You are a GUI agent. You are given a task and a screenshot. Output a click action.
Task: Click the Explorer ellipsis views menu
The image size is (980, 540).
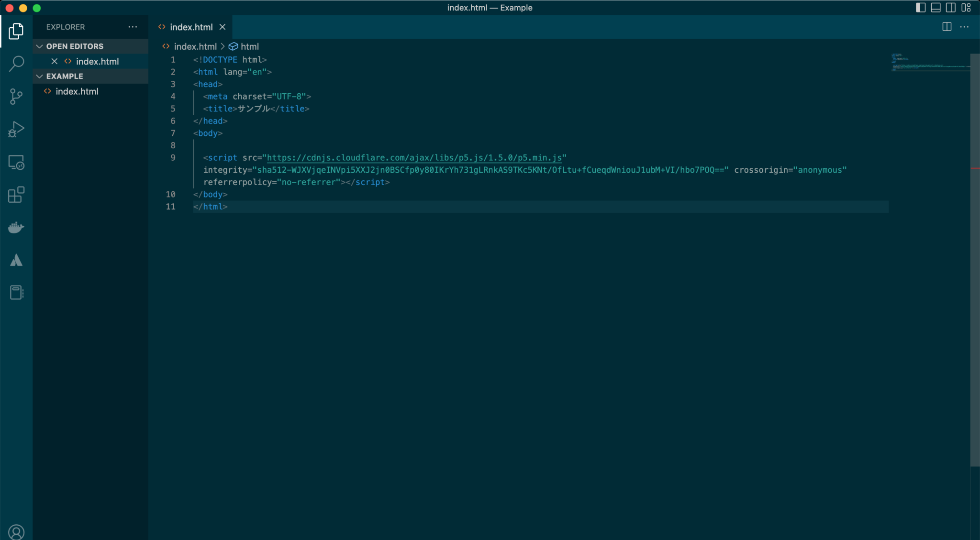(133, 27)
